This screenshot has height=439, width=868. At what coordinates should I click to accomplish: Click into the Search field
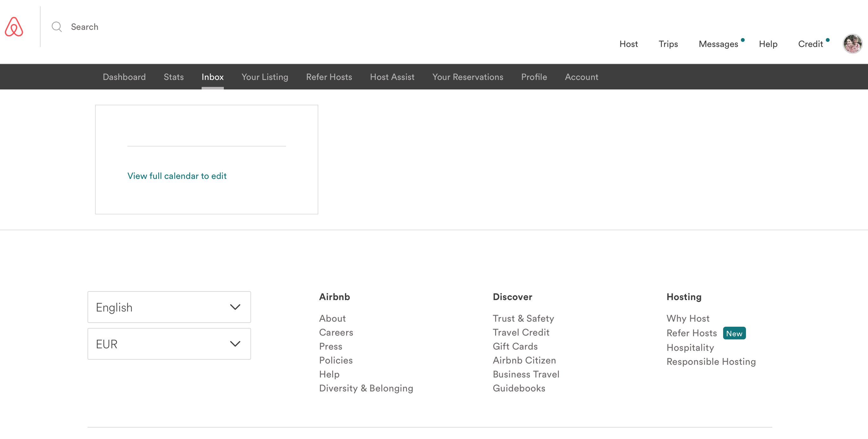pyautogui.click(x=85, y=27)
